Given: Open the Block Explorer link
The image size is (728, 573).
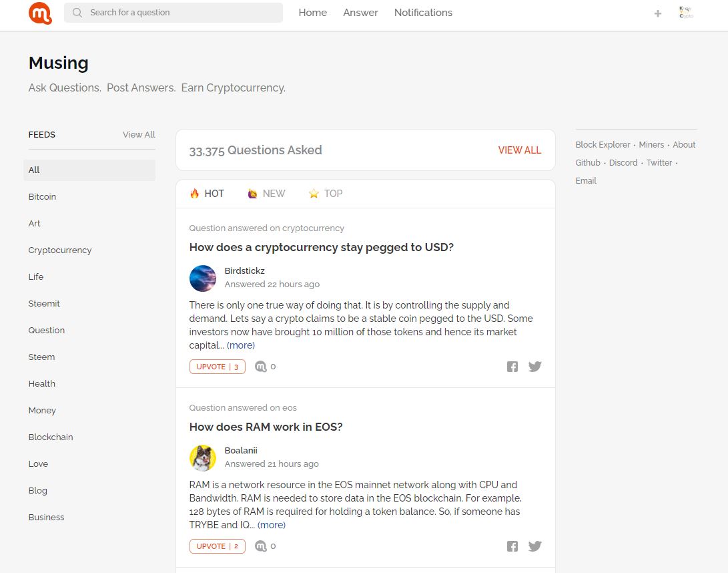Looking at the screenshot, I should 603,144.
